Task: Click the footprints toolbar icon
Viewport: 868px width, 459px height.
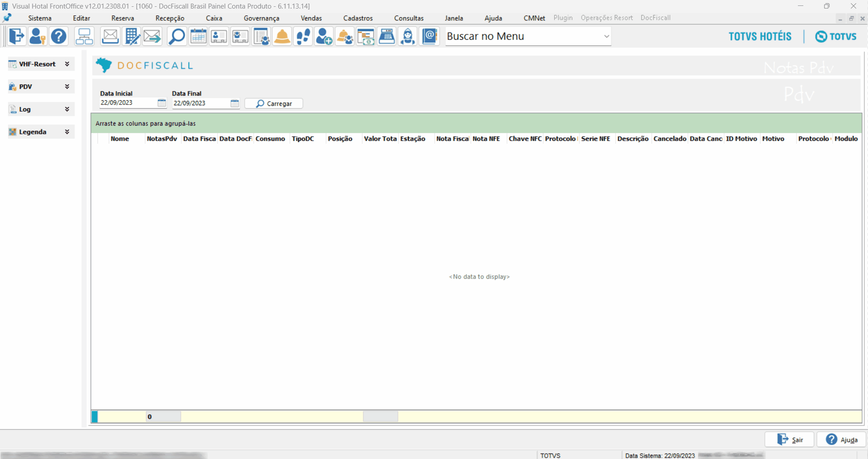Action: (x=303, y=36)
